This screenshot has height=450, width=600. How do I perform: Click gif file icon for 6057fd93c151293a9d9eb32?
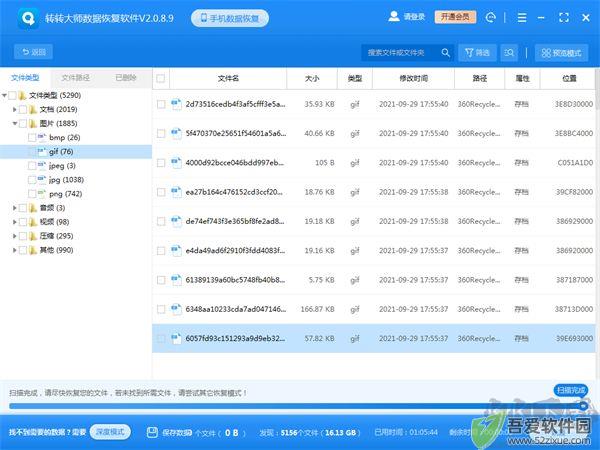(x=176, y=338)
